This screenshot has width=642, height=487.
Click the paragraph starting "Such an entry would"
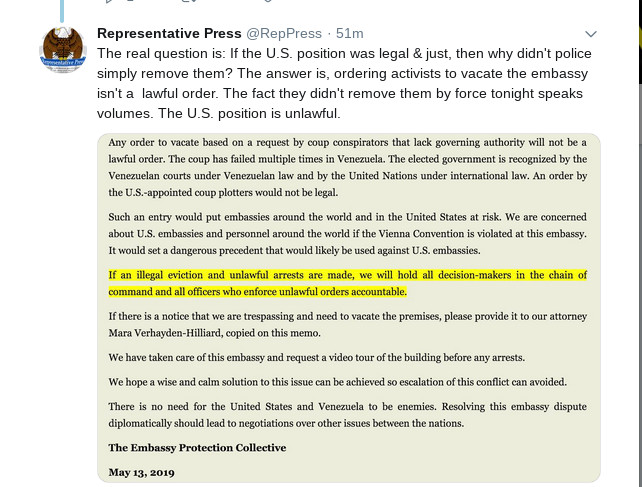pyautogui.click(x=349, y=234)
